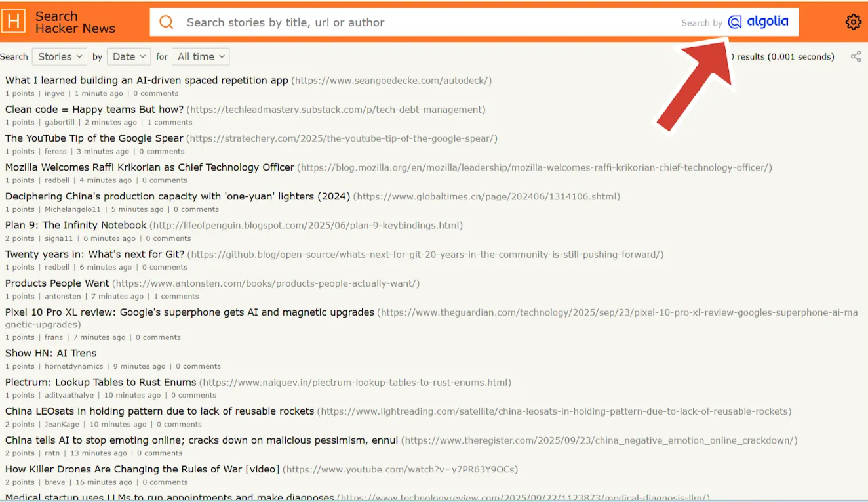Open the antonsten.com books URL link
Image resolution: width=868 pixels, height=502 pixels.
266,283
